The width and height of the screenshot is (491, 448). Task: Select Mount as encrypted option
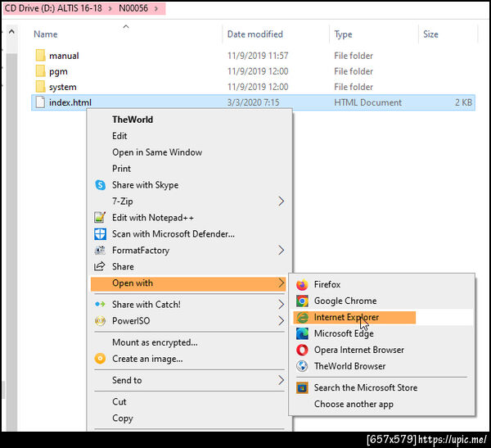[x=155, y=342]
